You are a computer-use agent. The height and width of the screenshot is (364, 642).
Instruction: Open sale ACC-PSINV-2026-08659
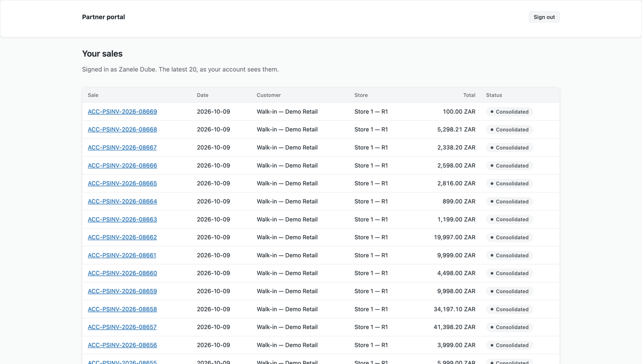[x=122, y=291]
